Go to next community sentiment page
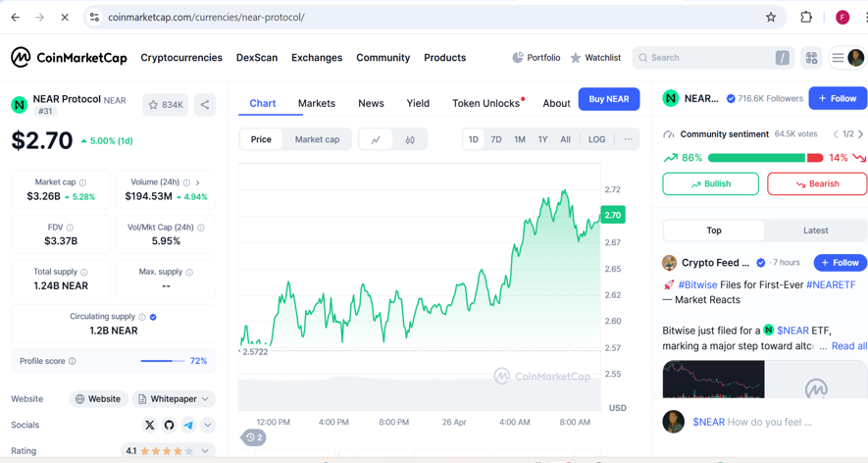Viewport: 868px width, 463px height. pos(861,134)
